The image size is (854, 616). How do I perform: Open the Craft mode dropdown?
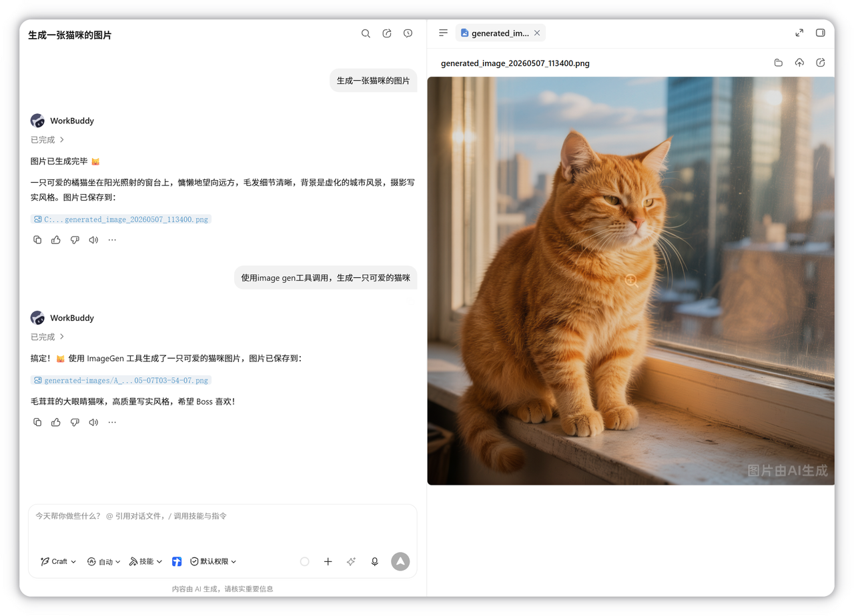[x=58, y=561]
